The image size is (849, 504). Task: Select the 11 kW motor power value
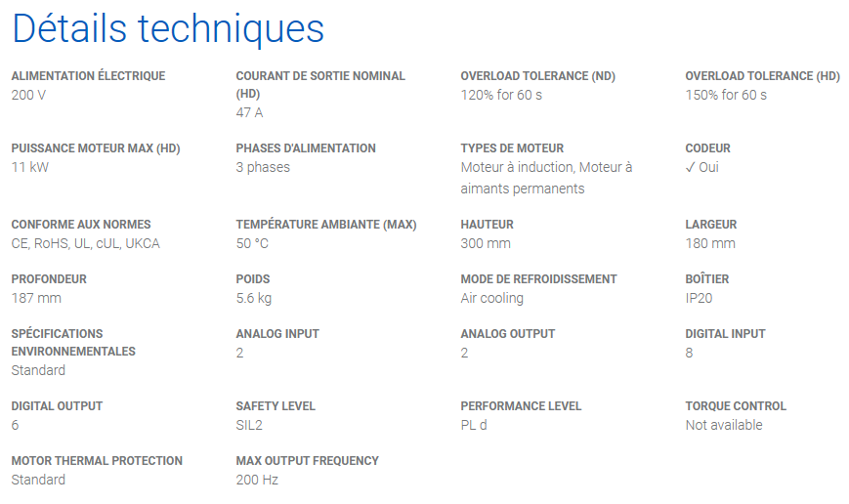click(30, 167)
